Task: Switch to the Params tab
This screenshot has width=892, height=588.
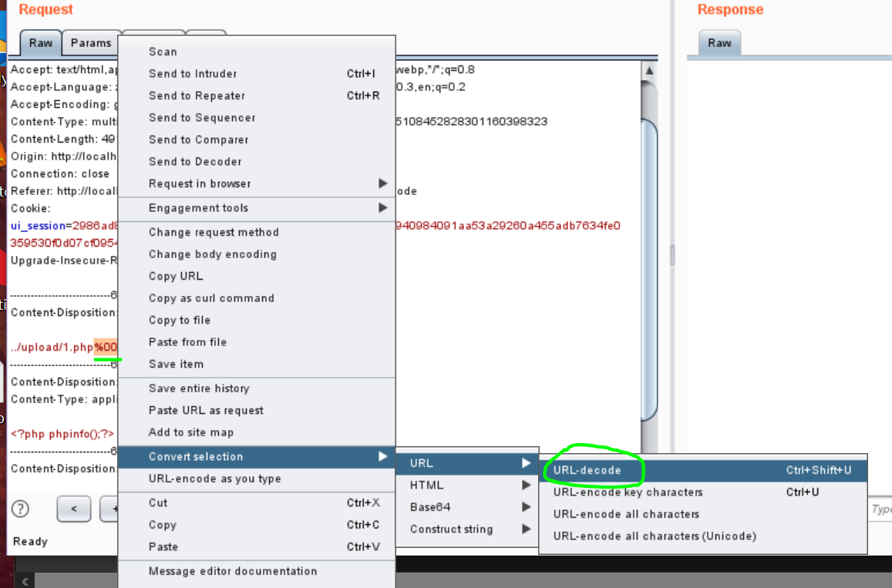Action: click(90, 43)
